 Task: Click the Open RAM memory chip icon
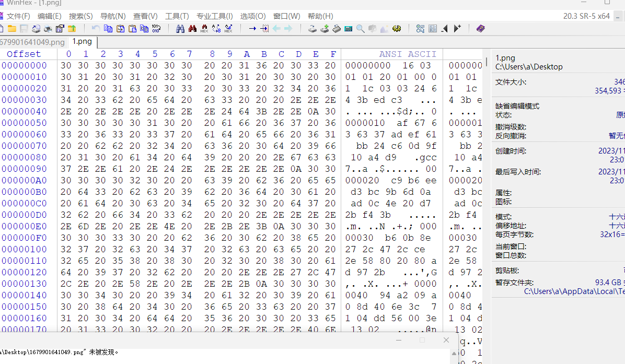click(337, 29)
